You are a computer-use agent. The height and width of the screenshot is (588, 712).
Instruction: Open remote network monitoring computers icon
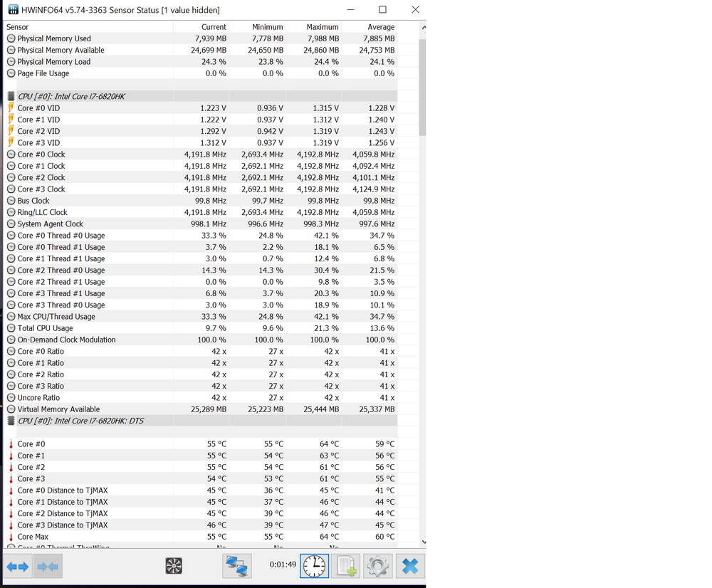[x=236, y=566]
